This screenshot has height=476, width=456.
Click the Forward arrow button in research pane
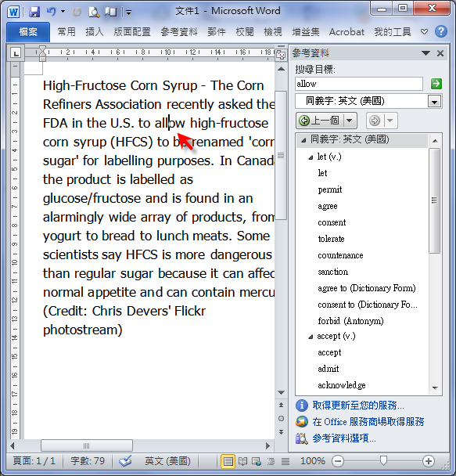click(x=375, y=121)
